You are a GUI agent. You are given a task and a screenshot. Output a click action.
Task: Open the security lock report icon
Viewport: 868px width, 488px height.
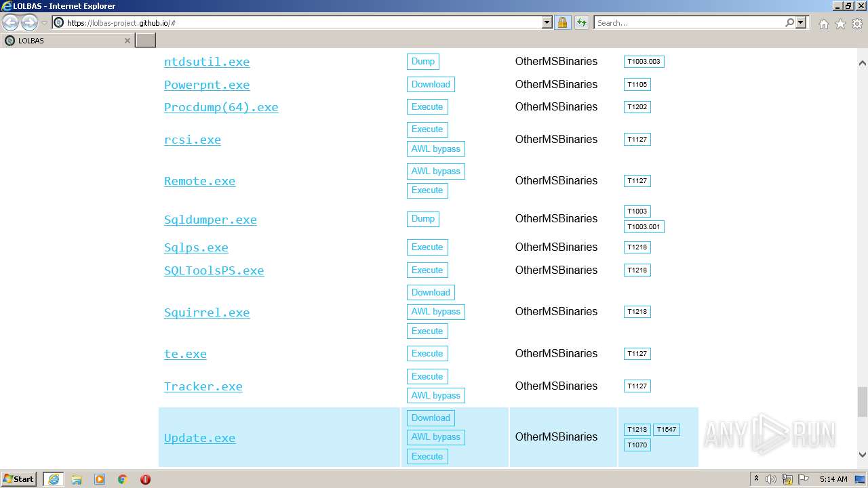click(562, 22)
